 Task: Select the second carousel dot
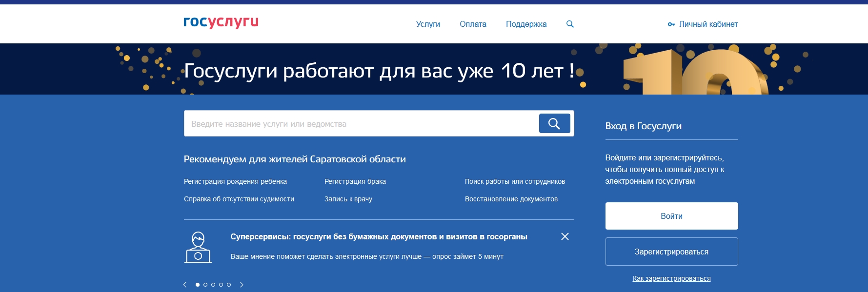pos(205,285)
